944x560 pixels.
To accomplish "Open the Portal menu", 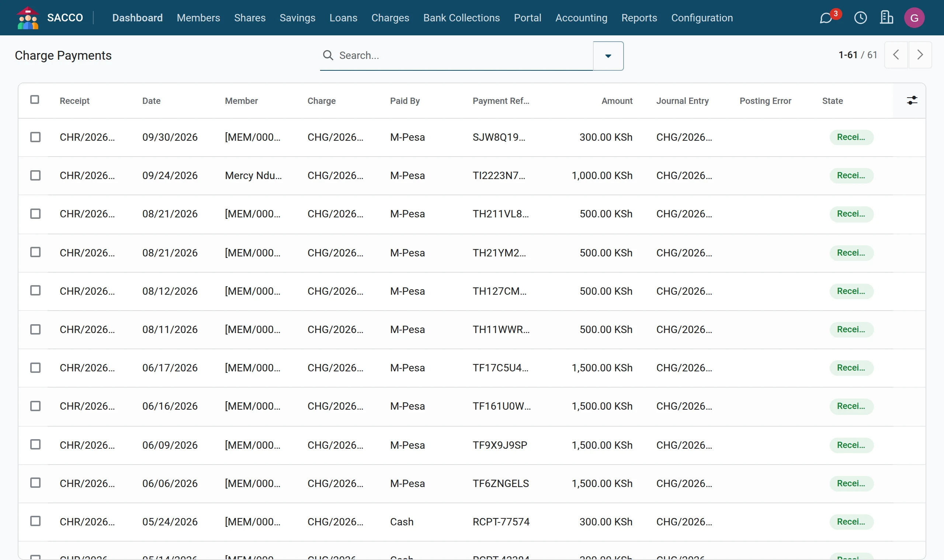I will click(x=527, y=18).
